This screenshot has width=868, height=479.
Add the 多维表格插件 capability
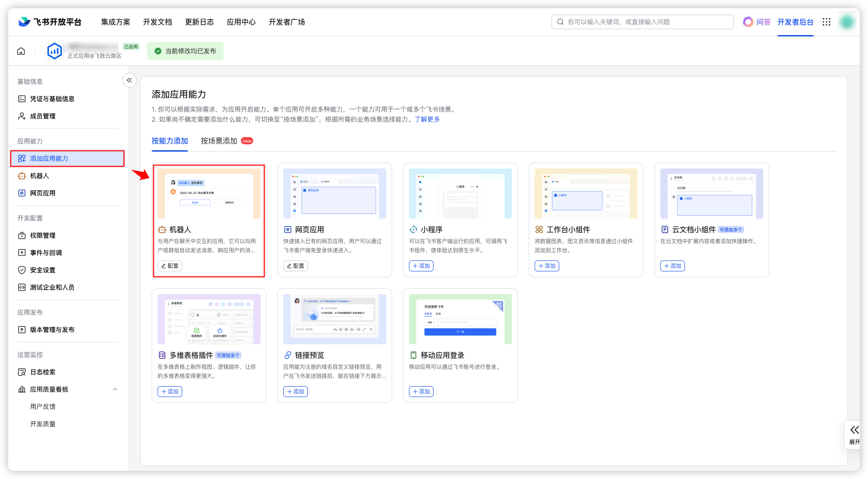170,392
